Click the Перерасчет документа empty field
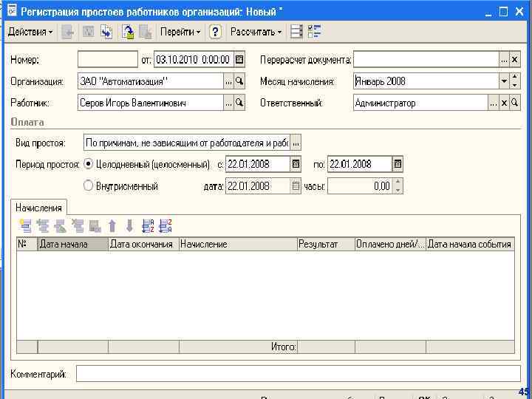 [426, 60]
